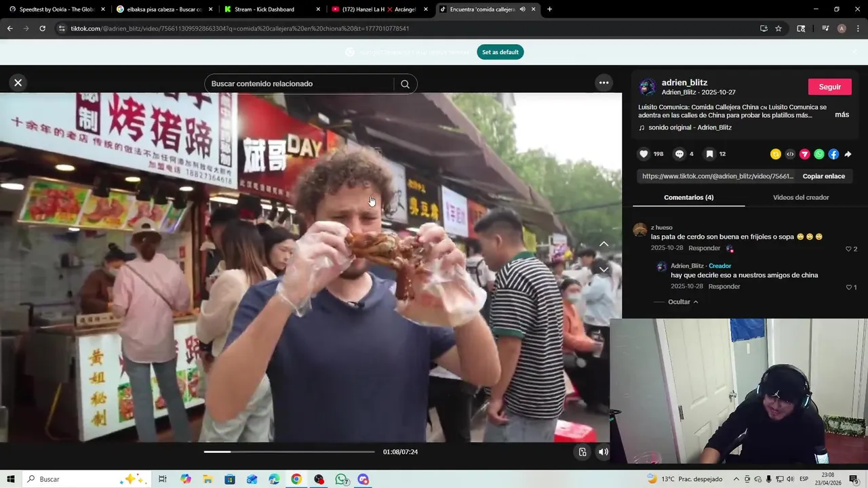Click the taskbar Buscar search box

tap(88, 479)
